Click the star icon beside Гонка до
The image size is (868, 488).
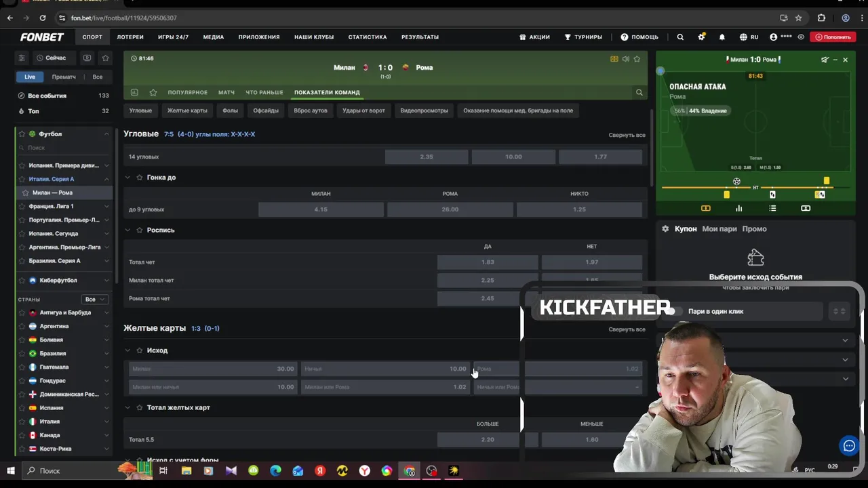pos(140,178)
